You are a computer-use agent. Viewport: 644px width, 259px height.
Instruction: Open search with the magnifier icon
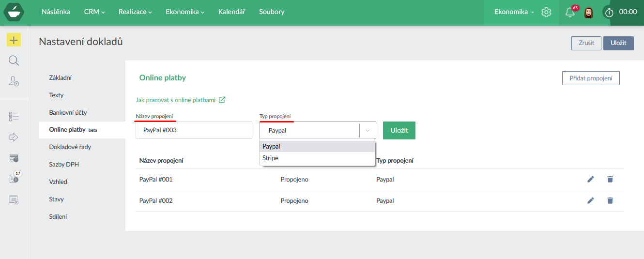(14, 61)
